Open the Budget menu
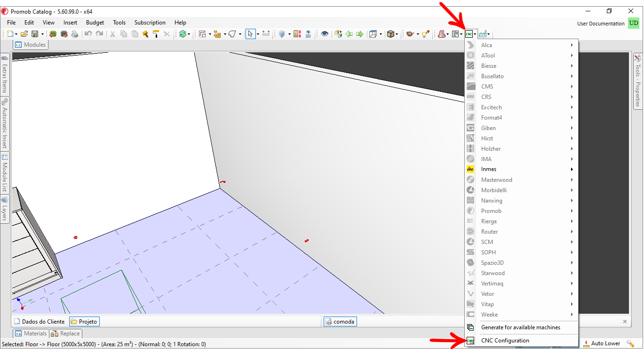This screenshot has width=644, height=350. [x=95, y=23]
